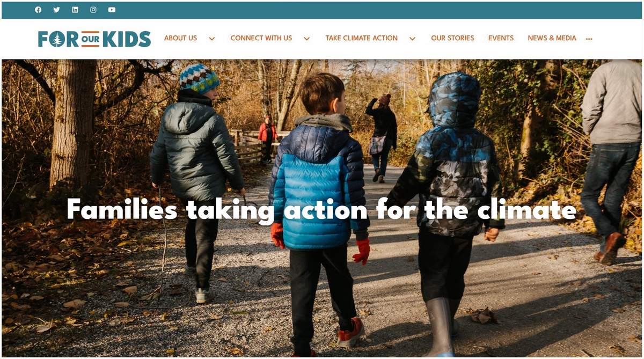Go to Our Stories page
This screenshot has width=644, height=359.
(452, 38)
